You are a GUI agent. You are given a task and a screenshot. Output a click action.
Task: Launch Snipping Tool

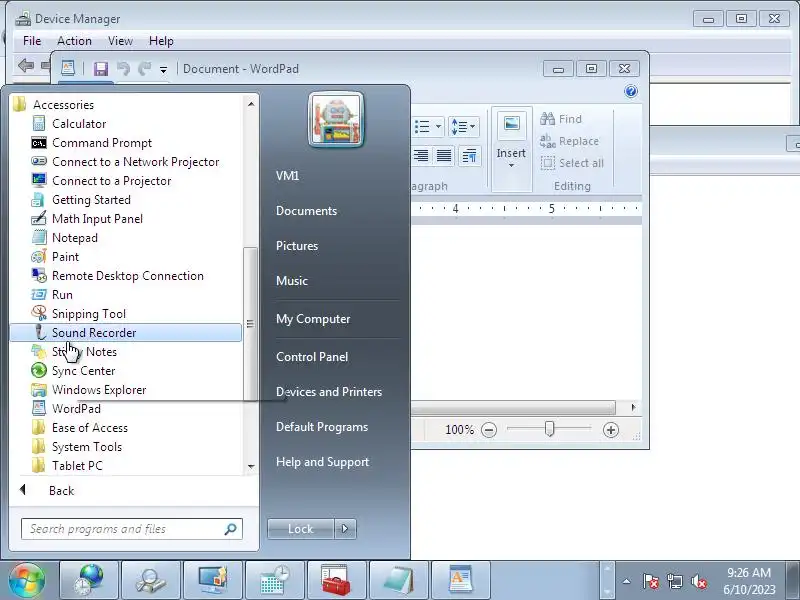(x=88, y=314)
